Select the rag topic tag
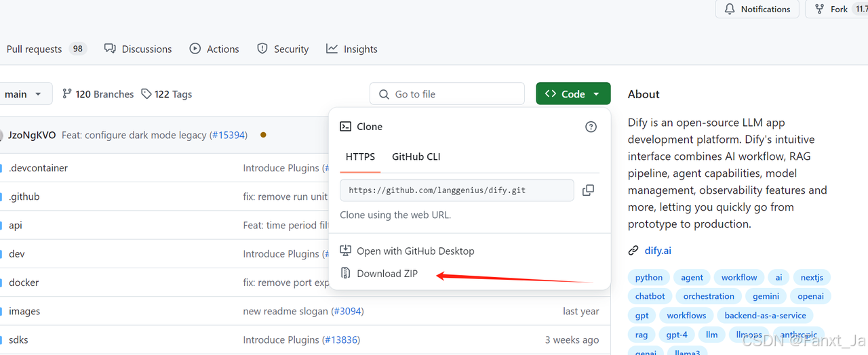This screenshot has height=355, width=868. click(642, 335)
